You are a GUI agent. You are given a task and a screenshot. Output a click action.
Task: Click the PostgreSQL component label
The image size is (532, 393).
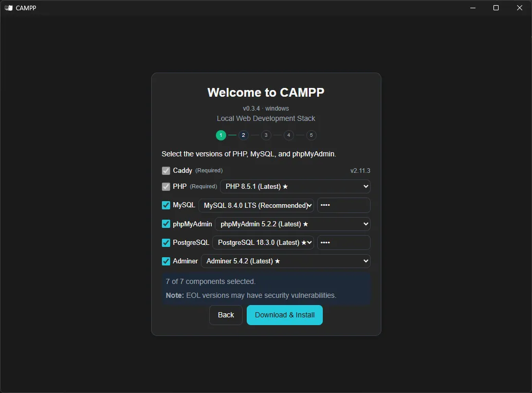tap(191, 242)
